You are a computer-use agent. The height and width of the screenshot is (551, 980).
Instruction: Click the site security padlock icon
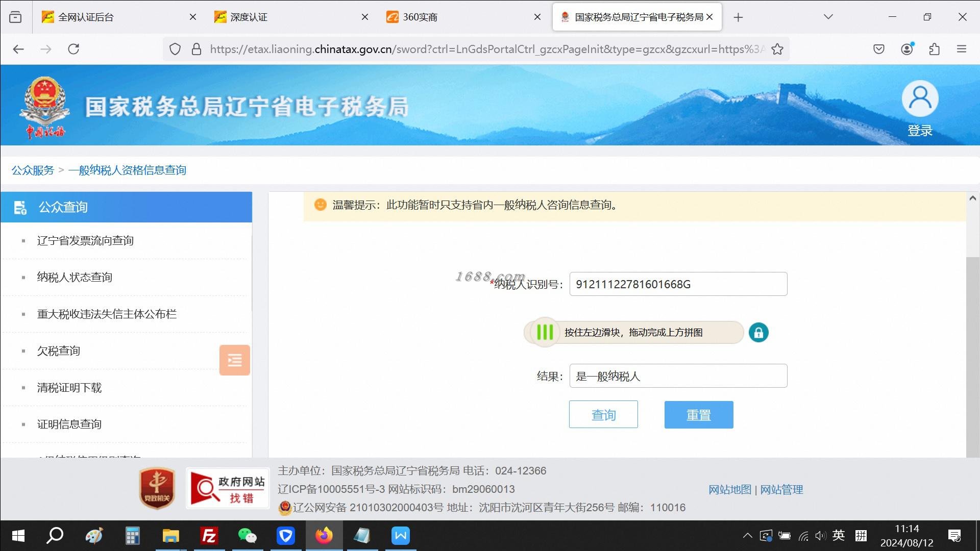(196, 49)
